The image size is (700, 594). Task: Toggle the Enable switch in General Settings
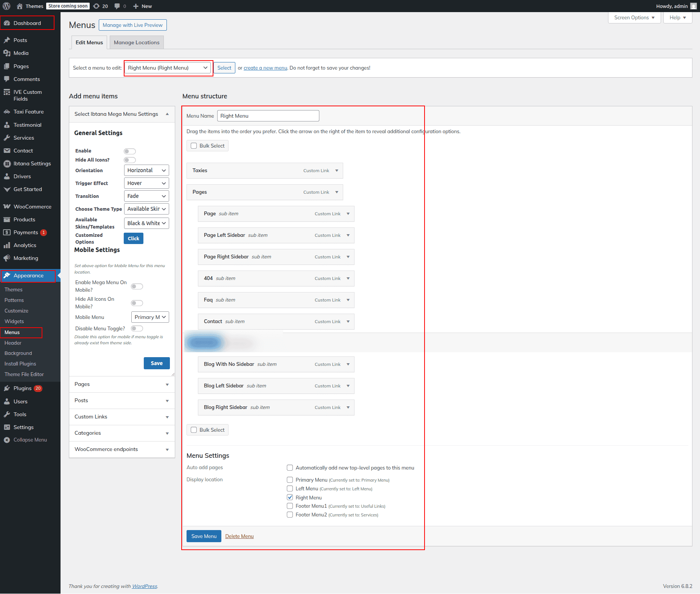click(x=129, y=151)
